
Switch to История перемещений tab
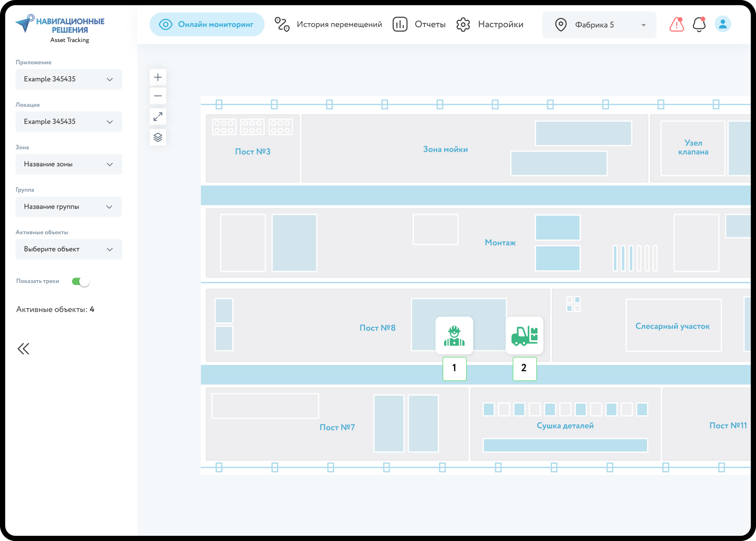point(328,24)
